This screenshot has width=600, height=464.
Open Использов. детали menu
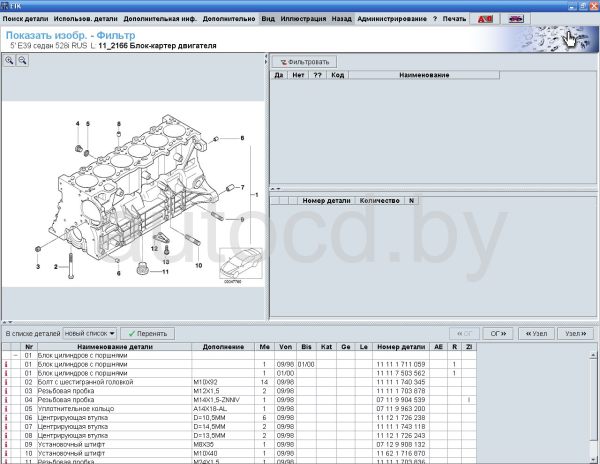(86, 19)
